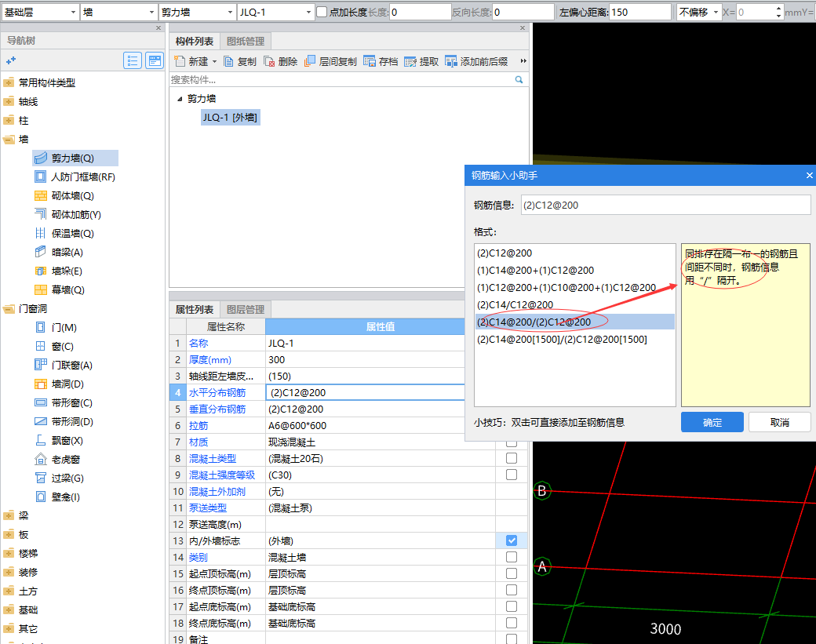Select 老虎窗 item
Image resolution: width=816 pixels, height=644 pixels.
(x=57, y=460)
